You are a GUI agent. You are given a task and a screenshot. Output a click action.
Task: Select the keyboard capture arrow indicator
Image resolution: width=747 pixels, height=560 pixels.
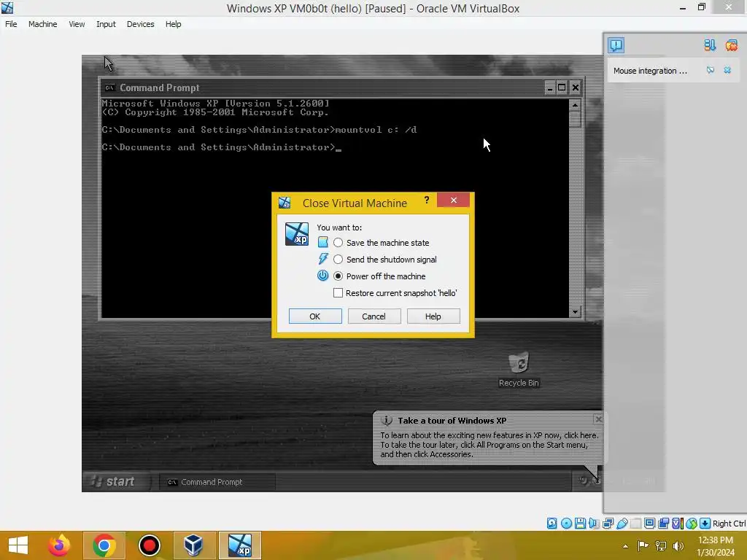click(705, 524)
